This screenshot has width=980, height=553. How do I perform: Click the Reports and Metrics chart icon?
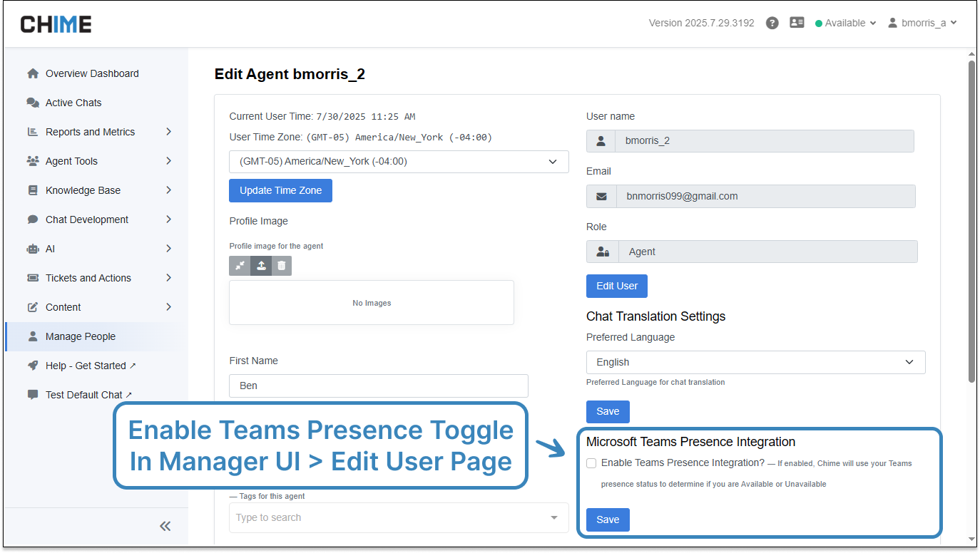pyautogui.click(x=33, y=132)
